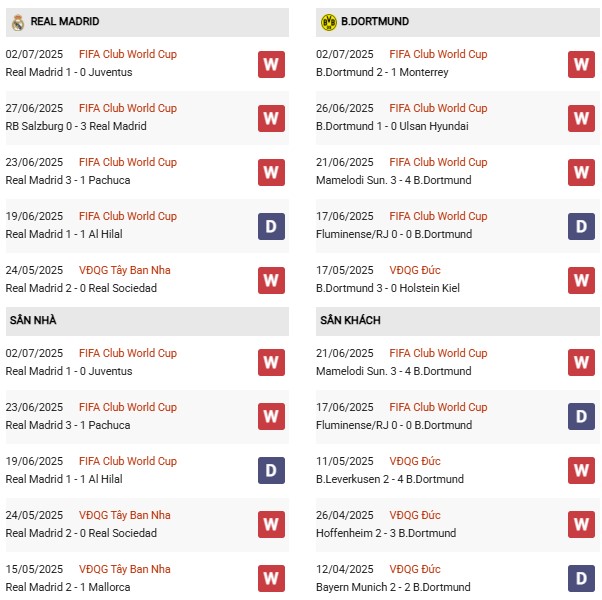Screen dimensions: 602x600
Task: Click the Borussia Dortmund club logo
Action: 328,22
